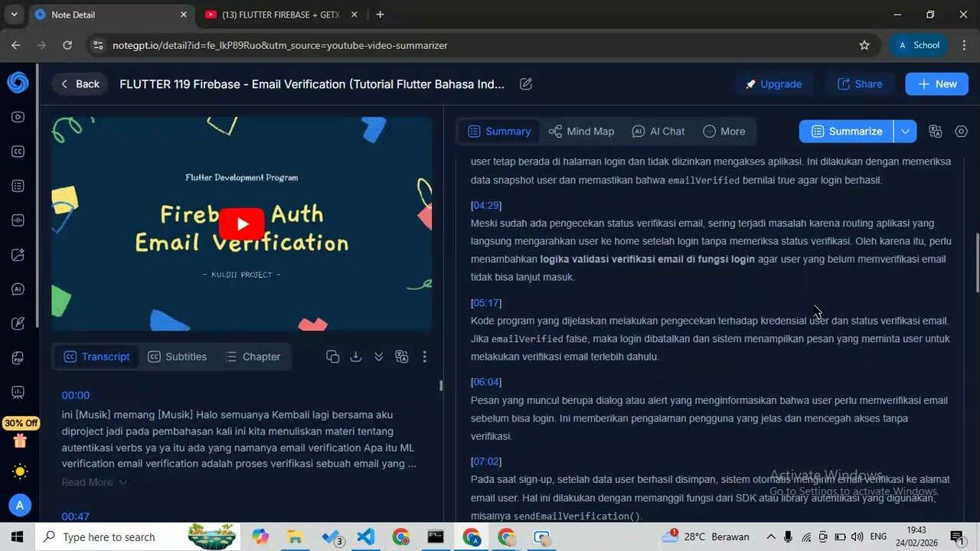Click the Upgrade button
Screen dimensions: 980x551
(773, 84)
